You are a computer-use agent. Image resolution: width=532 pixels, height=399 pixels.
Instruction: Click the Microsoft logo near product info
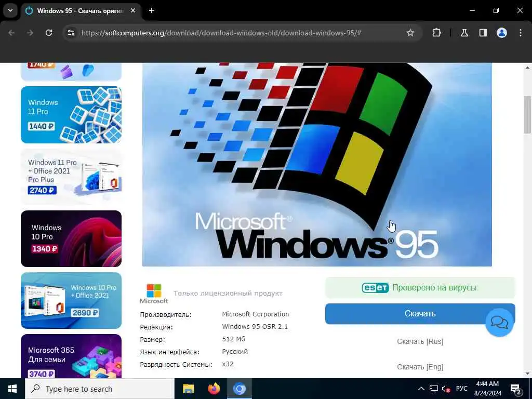coord(154,294)
